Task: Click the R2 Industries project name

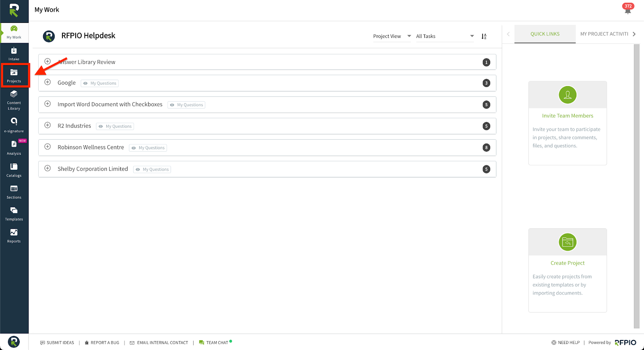Action: (74, 126)
